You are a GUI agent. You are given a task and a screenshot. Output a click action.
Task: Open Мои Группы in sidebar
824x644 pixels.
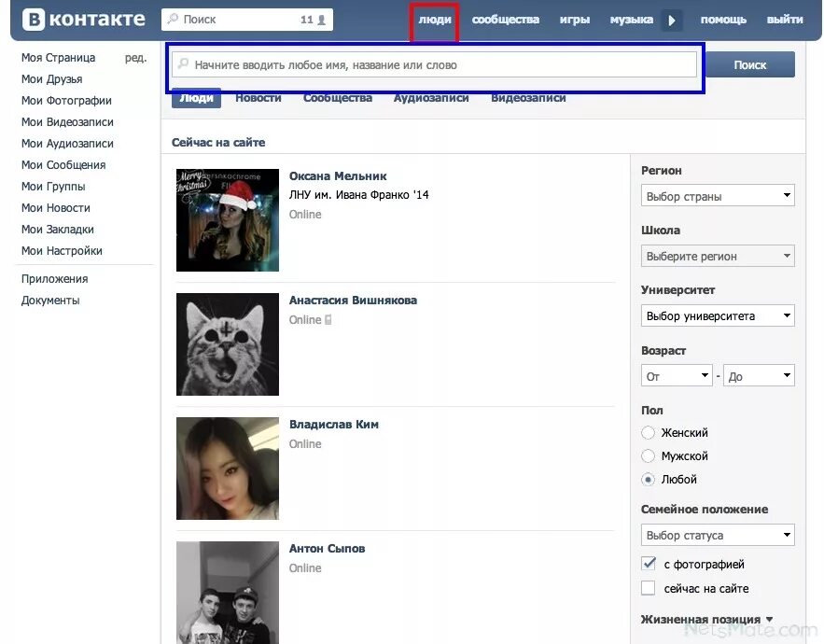[x=53, y=188]
